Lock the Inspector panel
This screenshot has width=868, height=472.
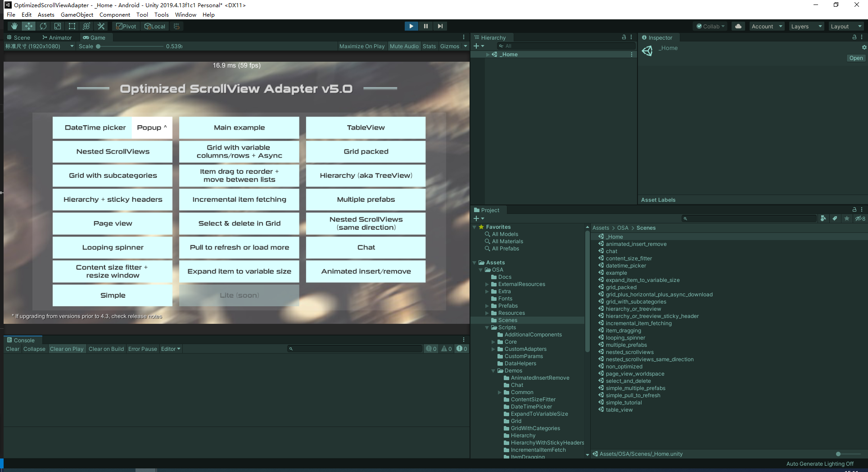tap(854, 37)
